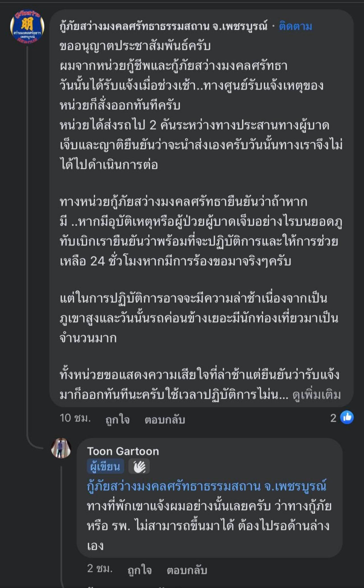The height and width of the screenshot is (588, 364).
Task: View reaction count 2 on the first comment
Action: coord(333,418)
